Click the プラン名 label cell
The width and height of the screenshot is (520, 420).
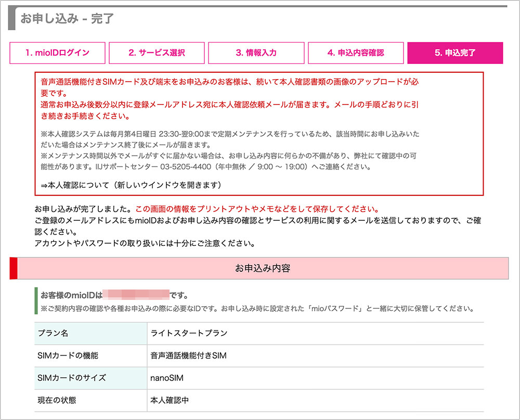(x=90, y=333)
